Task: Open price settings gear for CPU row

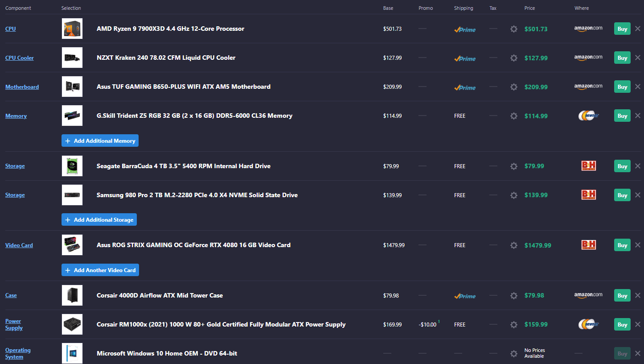Action: [513, 29]
